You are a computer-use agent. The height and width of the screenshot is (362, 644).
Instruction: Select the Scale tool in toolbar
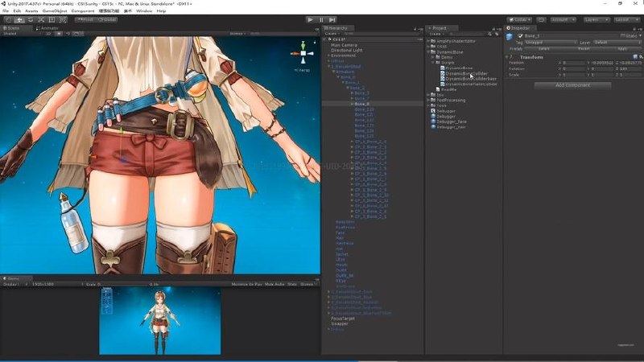(x=41, y=19)
